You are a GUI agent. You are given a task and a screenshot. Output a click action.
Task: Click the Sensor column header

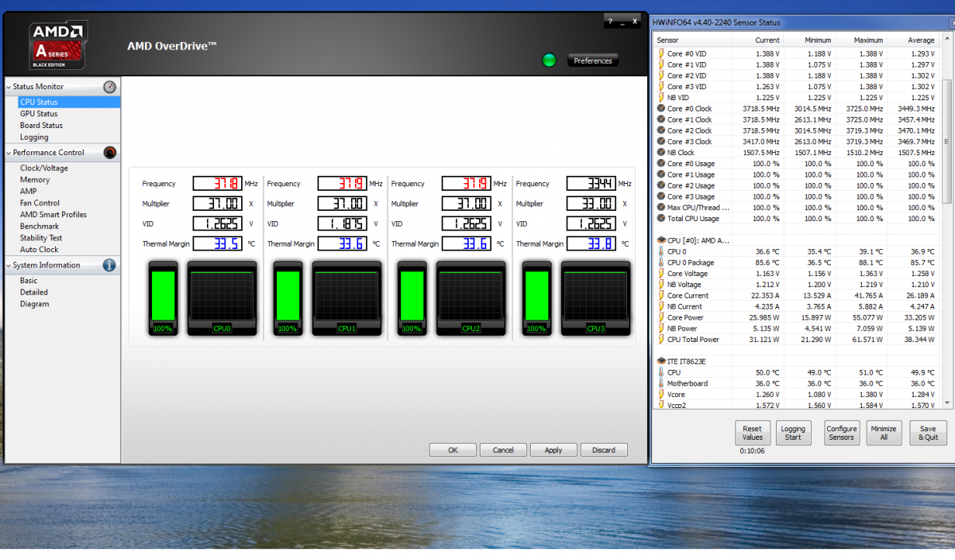692,41
